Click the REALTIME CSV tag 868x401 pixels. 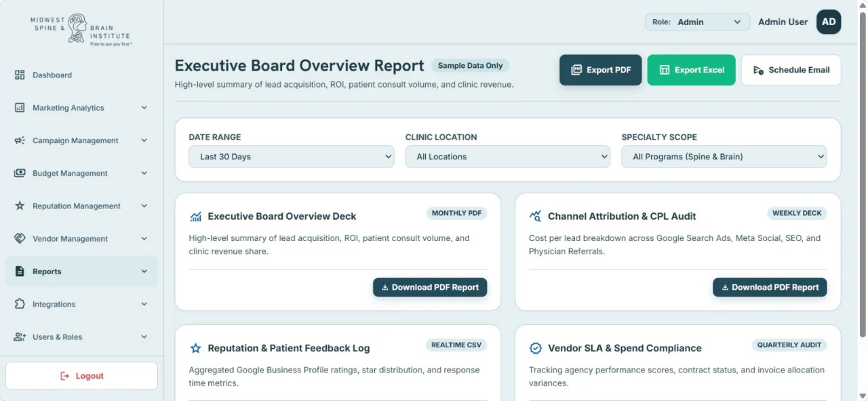tap(457, 345)
